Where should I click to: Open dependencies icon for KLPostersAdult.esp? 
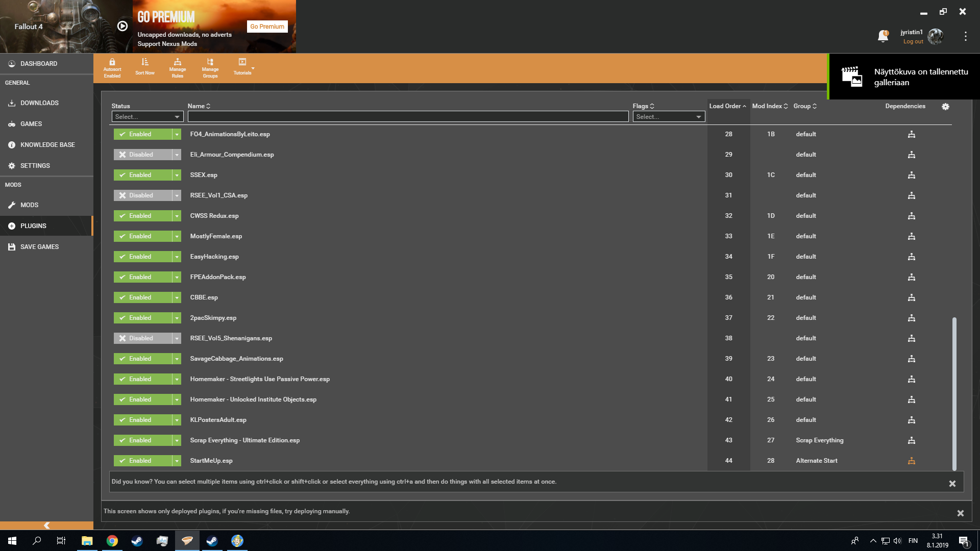(x=912, y=420)
